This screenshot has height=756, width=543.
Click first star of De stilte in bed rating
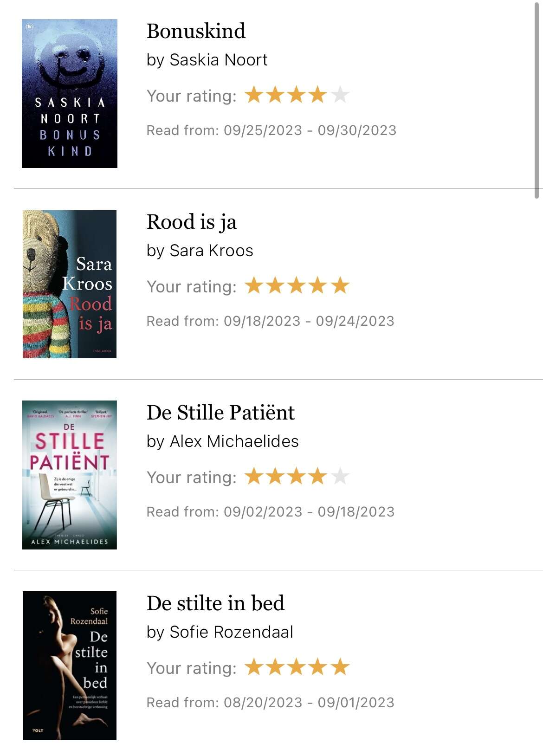point(254,667)
